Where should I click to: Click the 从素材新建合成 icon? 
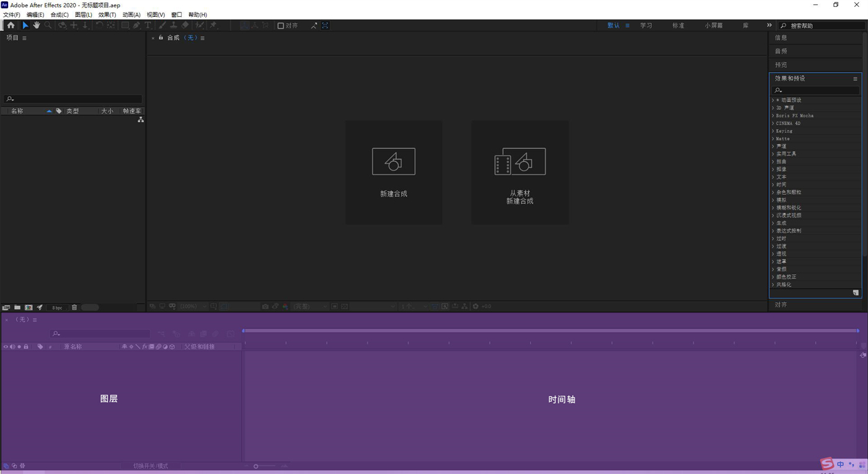tap(520, 161)
